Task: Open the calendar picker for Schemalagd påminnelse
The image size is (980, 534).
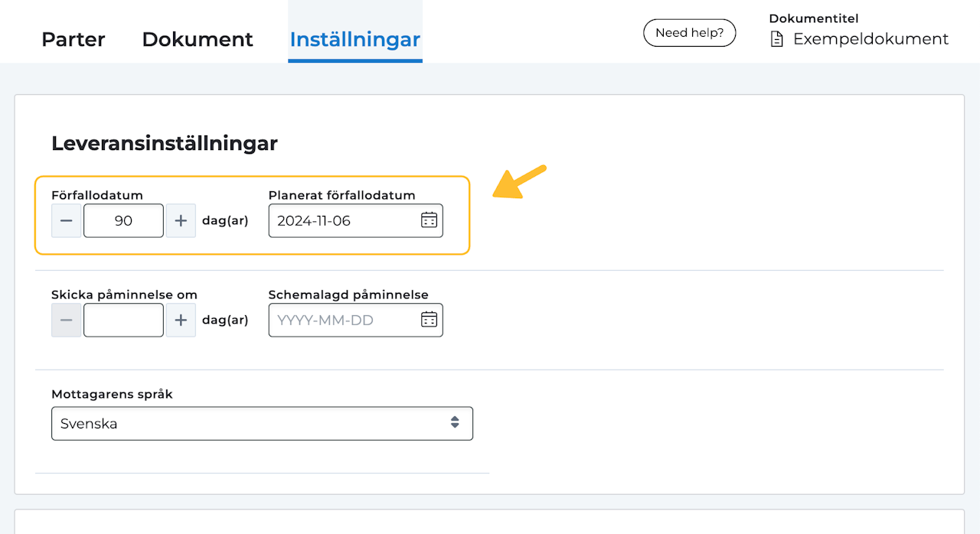Action: pyautogui.click(x=429, y=320)
